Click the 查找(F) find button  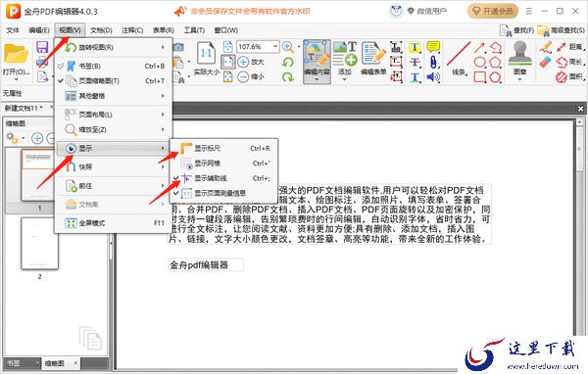[516, 30]
